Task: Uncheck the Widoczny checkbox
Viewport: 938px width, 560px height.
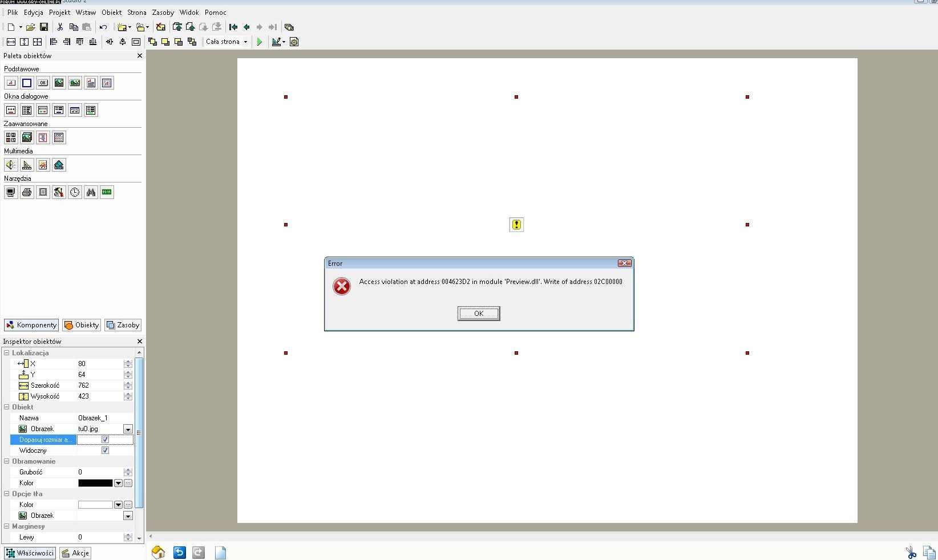Action: click(105, 451)
